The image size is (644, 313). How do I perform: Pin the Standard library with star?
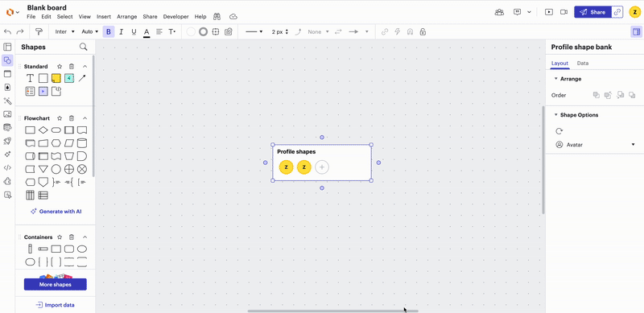(60, 66)
